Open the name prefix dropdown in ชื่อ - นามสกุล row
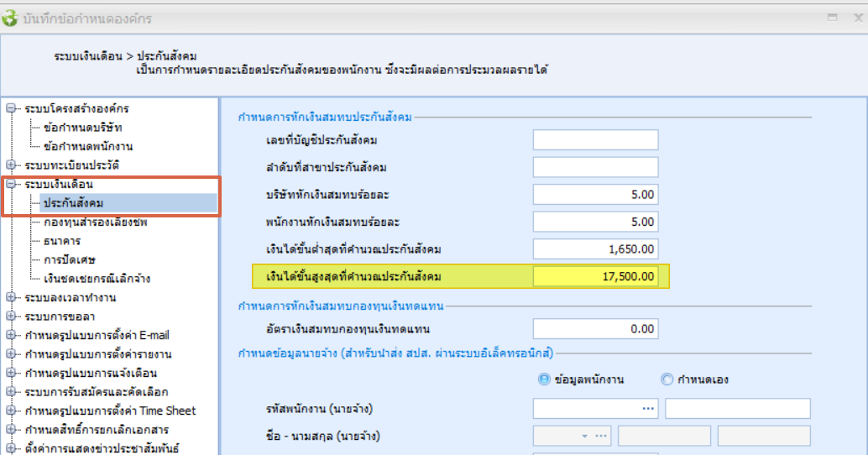This screenshot has width=868, height=455. [x=584, y=437]
